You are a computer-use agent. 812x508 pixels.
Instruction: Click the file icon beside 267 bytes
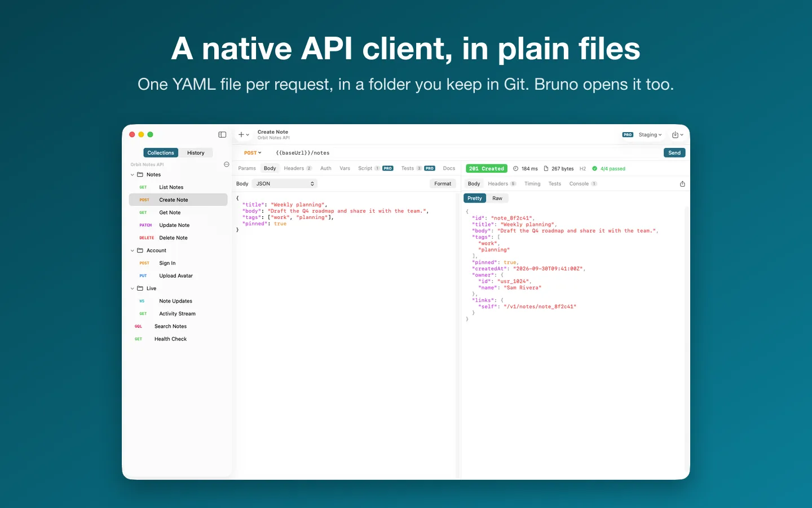point(546,168)
